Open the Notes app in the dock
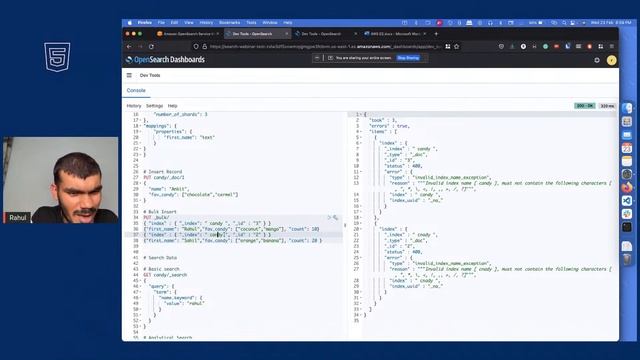The image size is (640, 360). click(627, 161)
